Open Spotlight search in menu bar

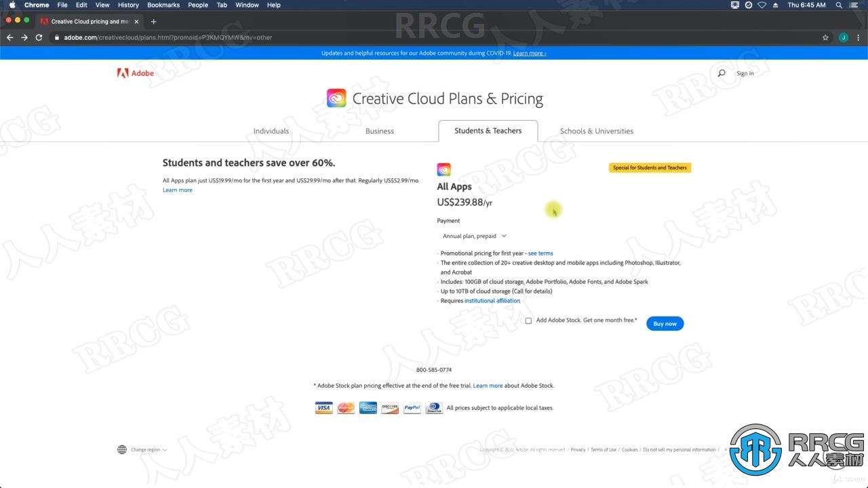click(839, 5)
